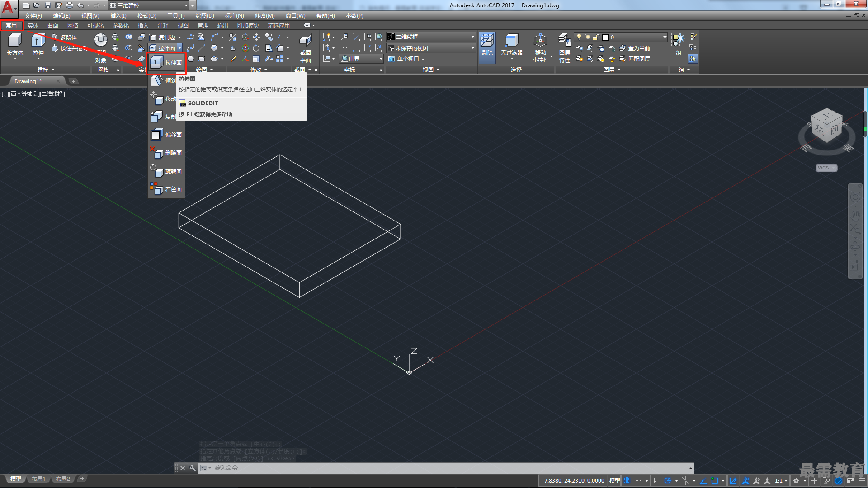Click the Model (模型) space button
The width and height of the screenshot is (868, 488).
(614, 481)
